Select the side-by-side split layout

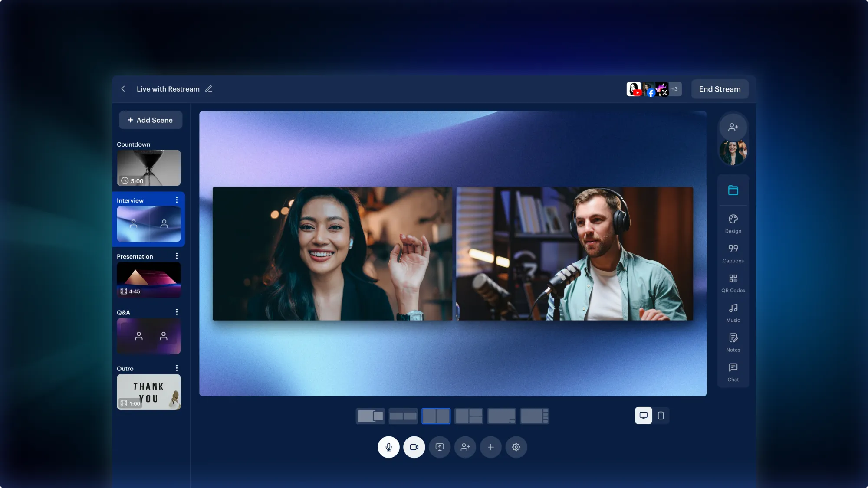click(436, 416)
